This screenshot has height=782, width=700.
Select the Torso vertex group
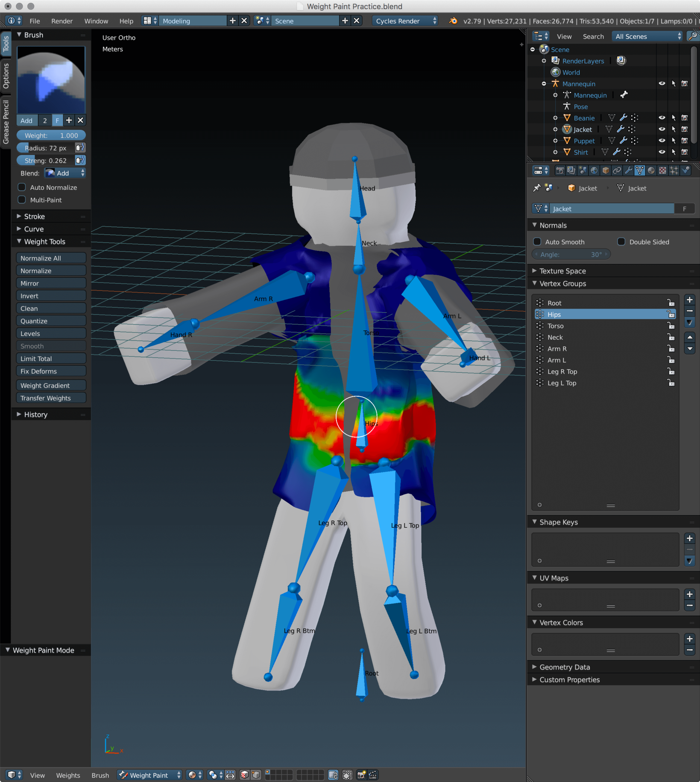tap(604, 326)
